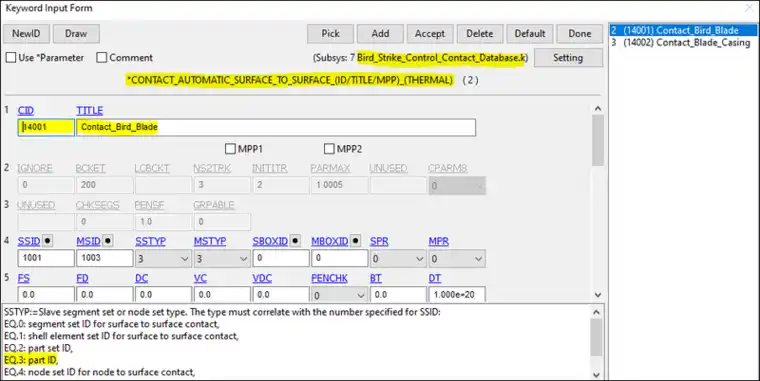
Task: Open the MSTYP dropdown
Action: (x=222, y=258)
